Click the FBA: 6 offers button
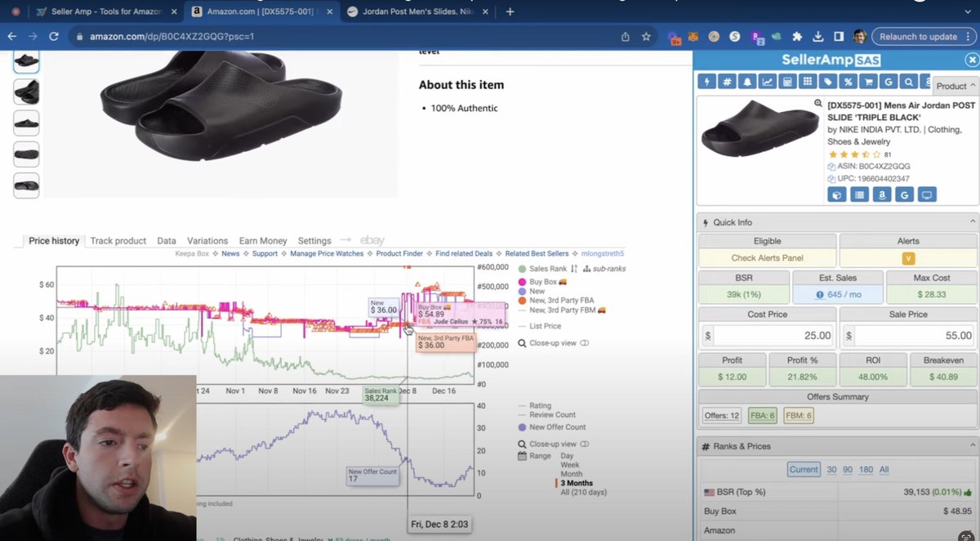Screen dimensions: 980x541 click(x=763, y=415)
